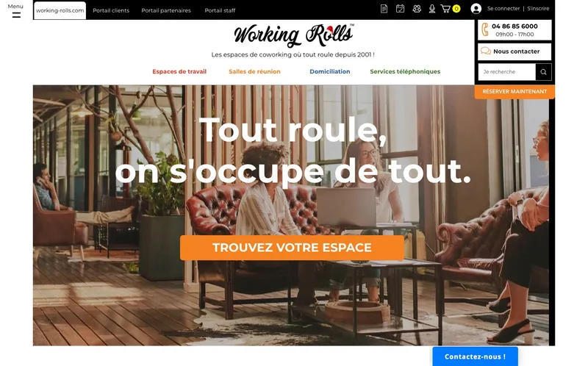Viewport: 588px width, 366px height.
Task: Click the microphone icon in header
Action: tap(432, 9)
